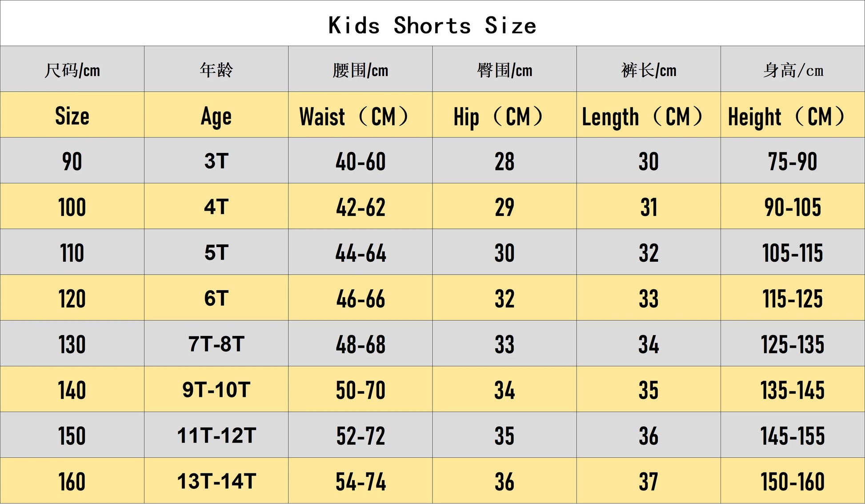
Task: Select the 3T age cell
Action: pos(216,160)
